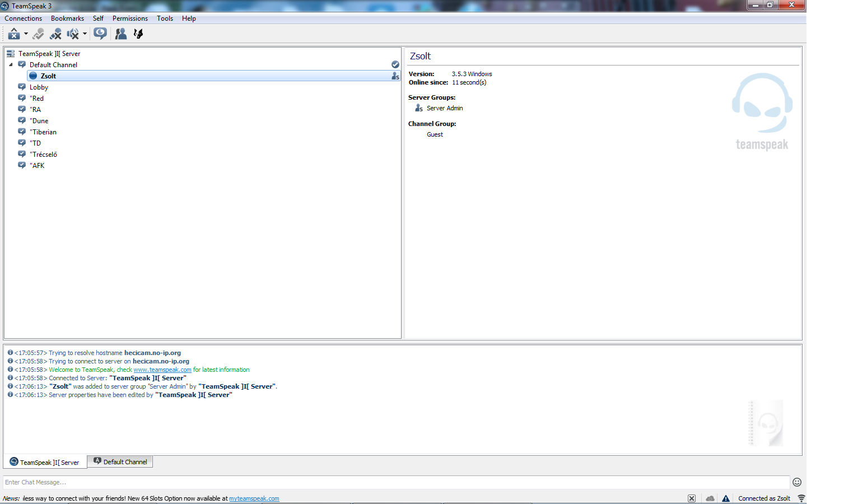This screenshot has width=848, height=504.
Task: Click the myTeamSpeak cloud sync icon
Action: click(x=710, y=498)
